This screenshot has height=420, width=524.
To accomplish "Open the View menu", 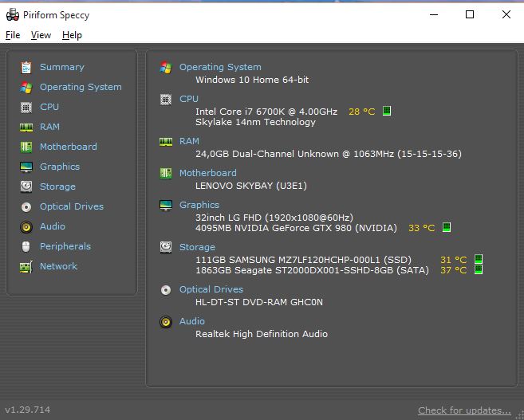I will pos(41,35).
